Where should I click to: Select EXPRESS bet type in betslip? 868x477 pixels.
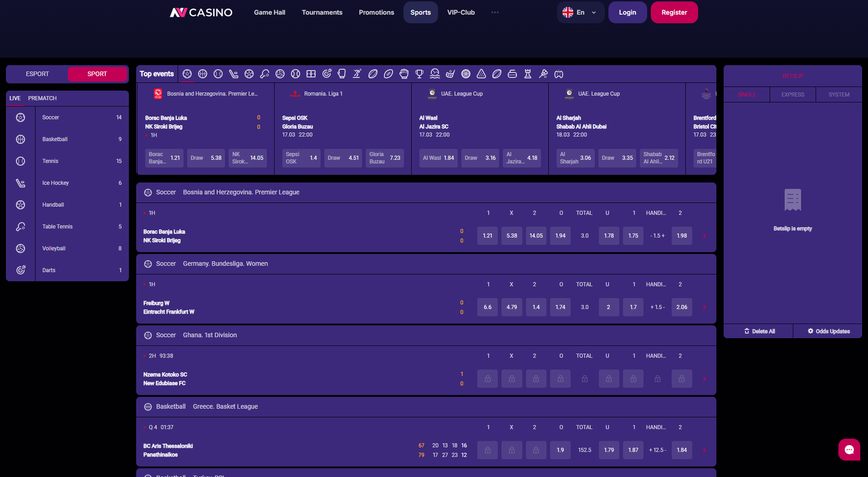point(793,94)
